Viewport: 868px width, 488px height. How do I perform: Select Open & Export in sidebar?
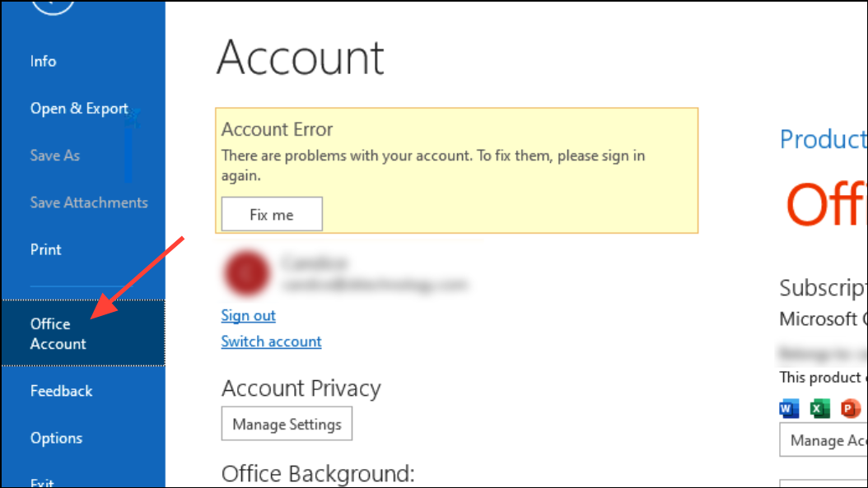pyautogui.click(x=79, y=109)
